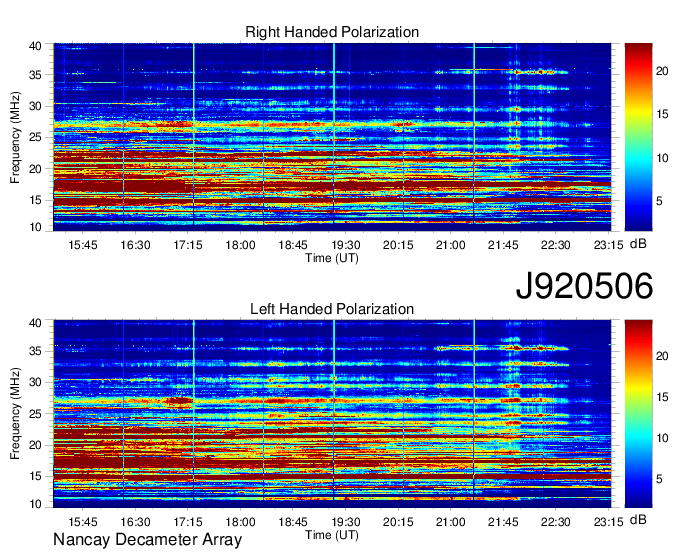680x552 pixels.
Task: Select the 20:15 time tick under Left Handed plot
Action: [x=398, y=522]
